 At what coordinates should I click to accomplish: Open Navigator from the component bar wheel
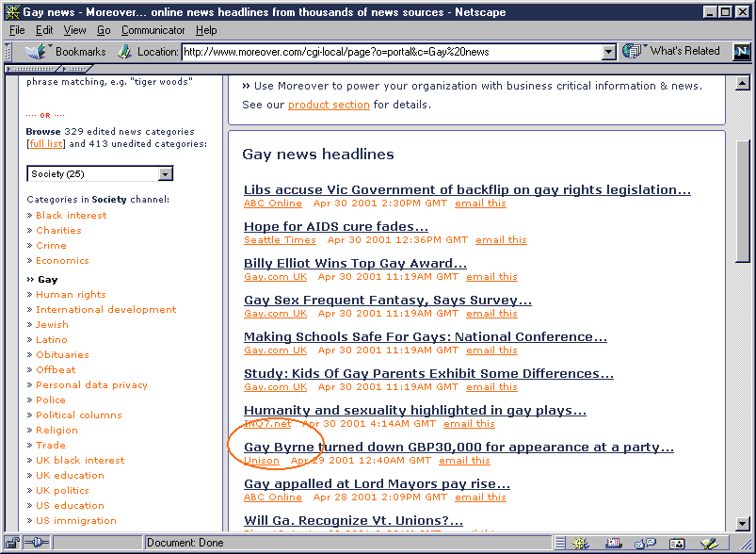581,544
